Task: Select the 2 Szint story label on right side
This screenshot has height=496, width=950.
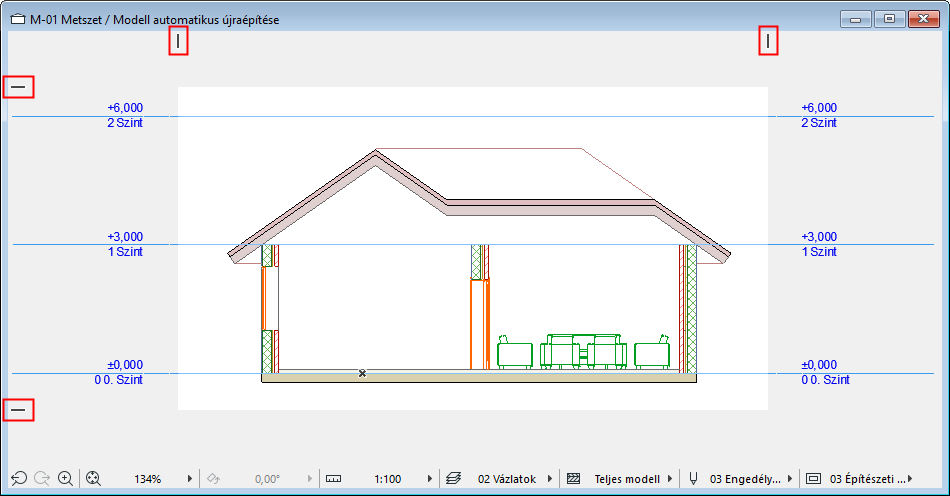Action: (819, 123)
